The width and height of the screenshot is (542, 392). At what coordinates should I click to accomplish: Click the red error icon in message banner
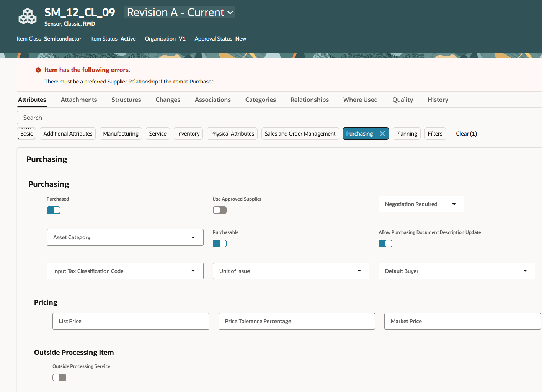pyautogui.click(x=38, y=70)
